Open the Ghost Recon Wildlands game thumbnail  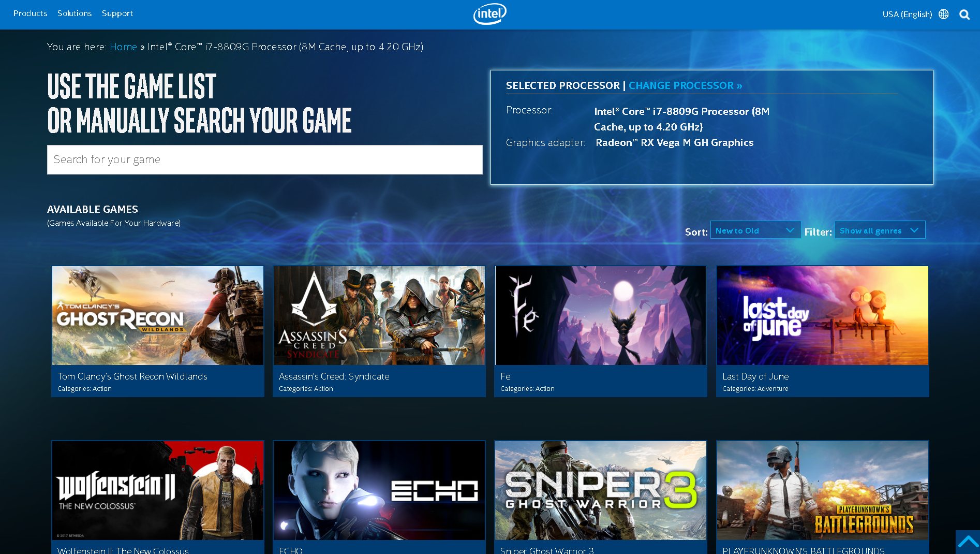158,315
